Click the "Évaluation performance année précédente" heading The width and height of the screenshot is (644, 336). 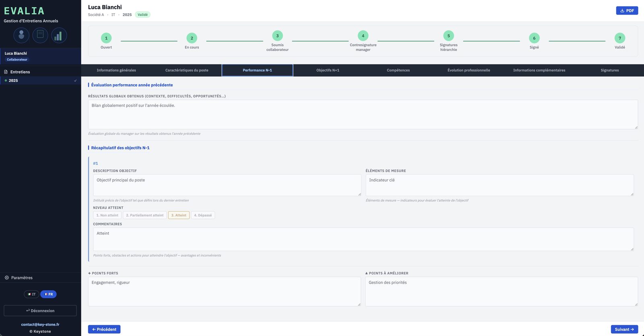pos(132,85)
